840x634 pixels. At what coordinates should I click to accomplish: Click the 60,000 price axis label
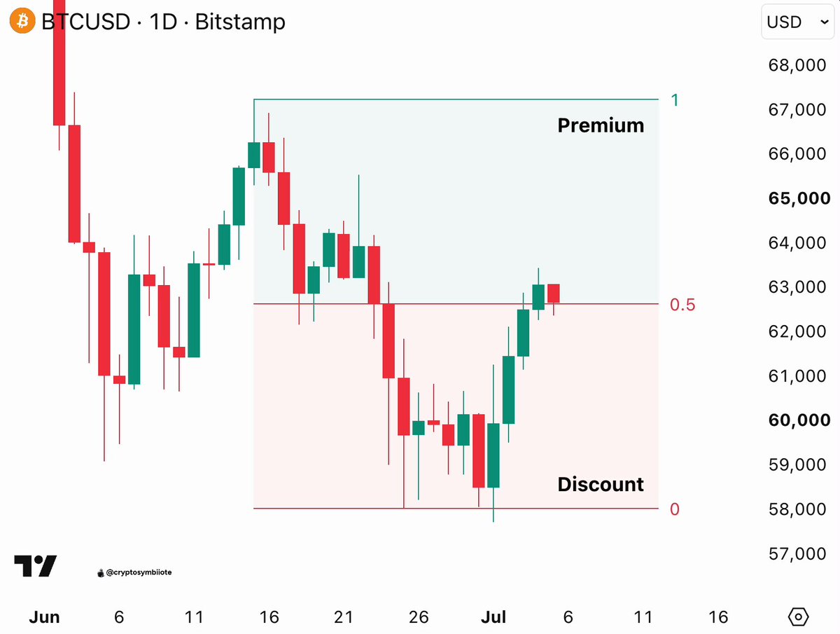(799, 420)
